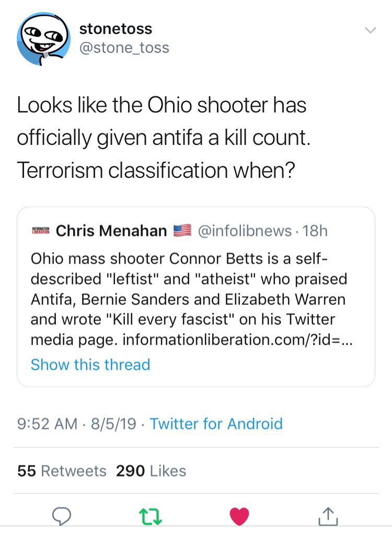Image resolution: width=392 pixels, height=533 pixels.
Task: Expand the tweet options chevron
Action: [370, 30]
